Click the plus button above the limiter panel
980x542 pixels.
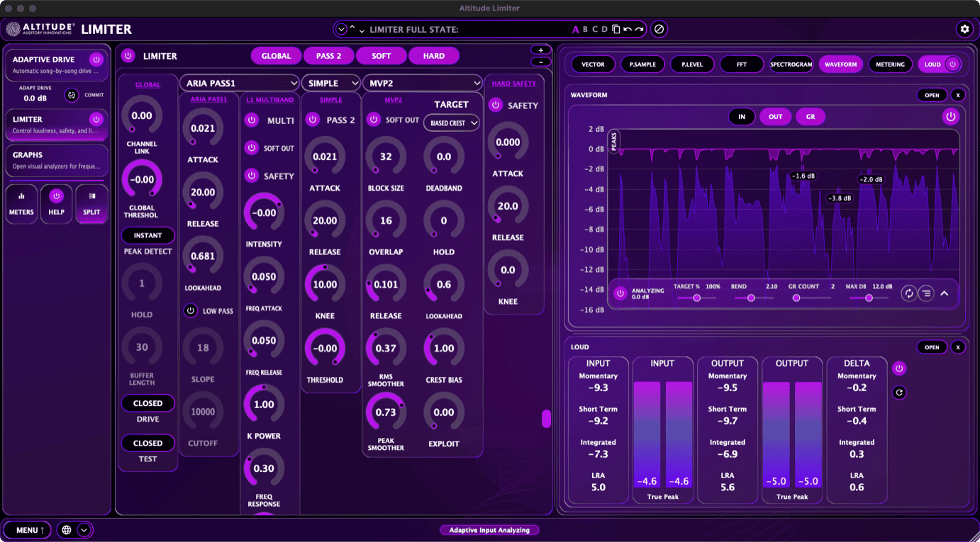[541, 50]
